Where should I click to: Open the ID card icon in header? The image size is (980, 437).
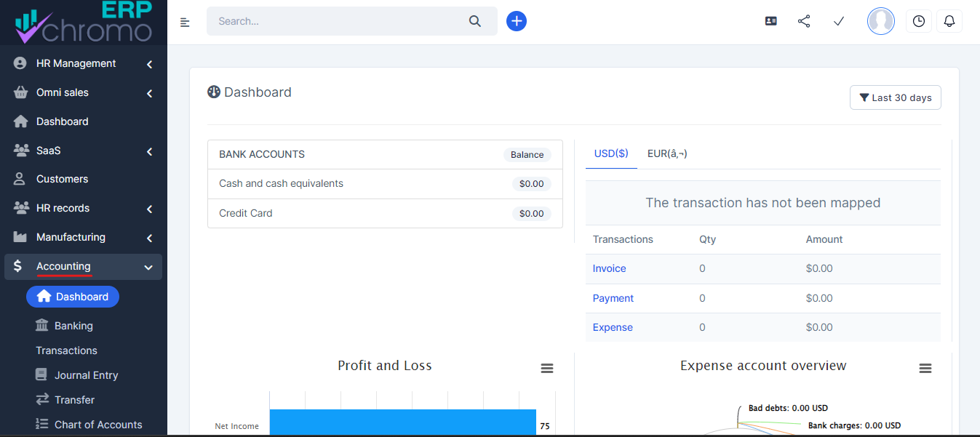click(x=771, y=21)
